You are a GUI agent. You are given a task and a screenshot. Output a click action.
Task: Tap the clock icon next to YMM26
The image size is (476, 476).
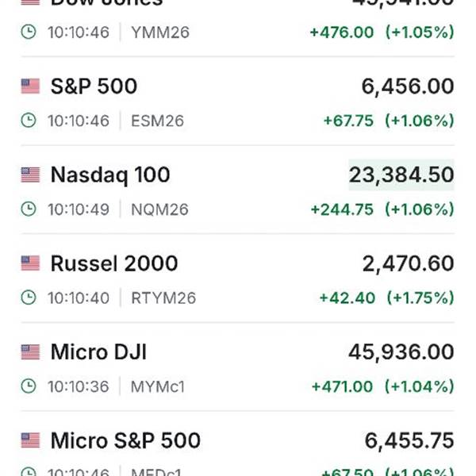point(29,33)
